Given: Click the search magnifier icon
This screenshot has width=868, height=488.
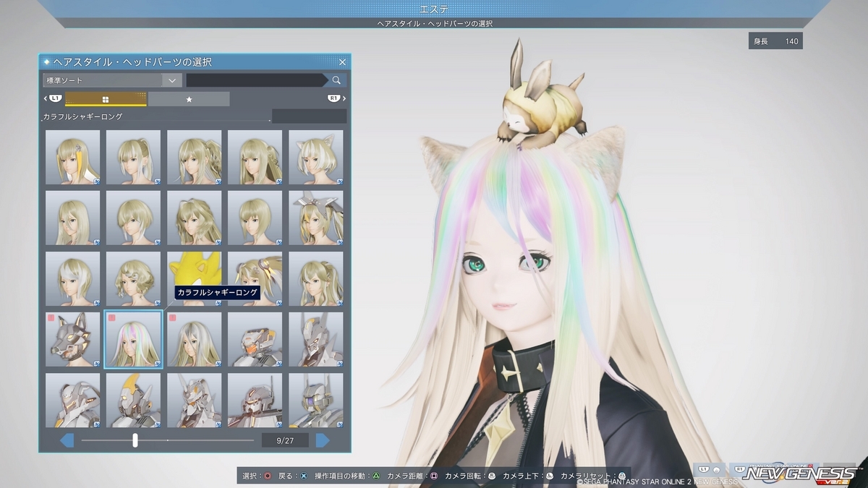Looking at the screenshot, I should [x=337, y=80].
